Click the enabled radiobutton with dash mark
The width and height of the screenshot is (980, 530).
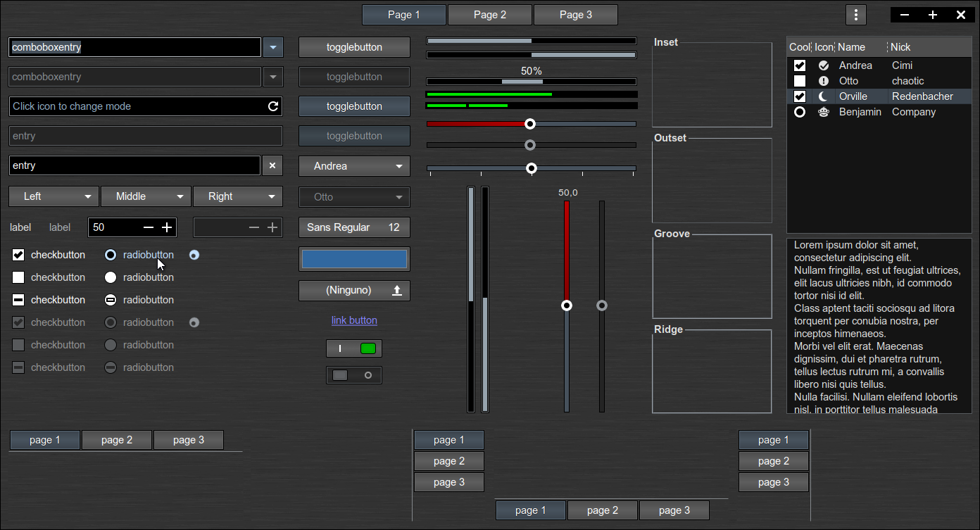click(x=111, y=300)
